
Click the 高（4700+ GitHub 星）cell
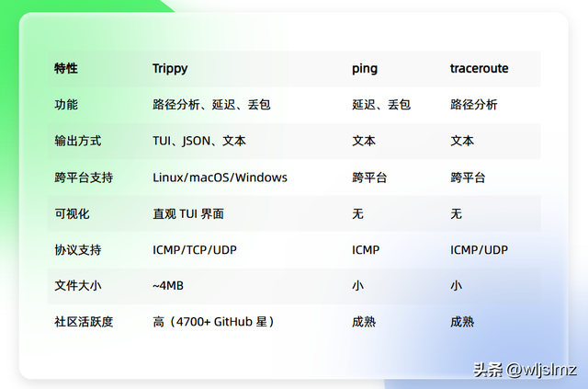coord(213,322)
